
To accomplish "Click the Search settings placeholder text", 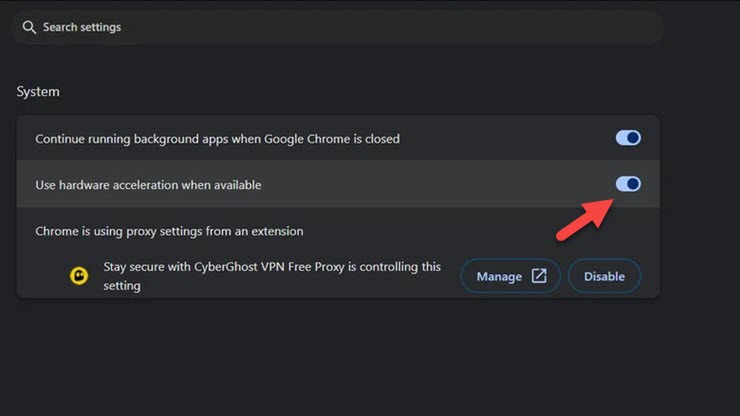I will pos(82,27).
